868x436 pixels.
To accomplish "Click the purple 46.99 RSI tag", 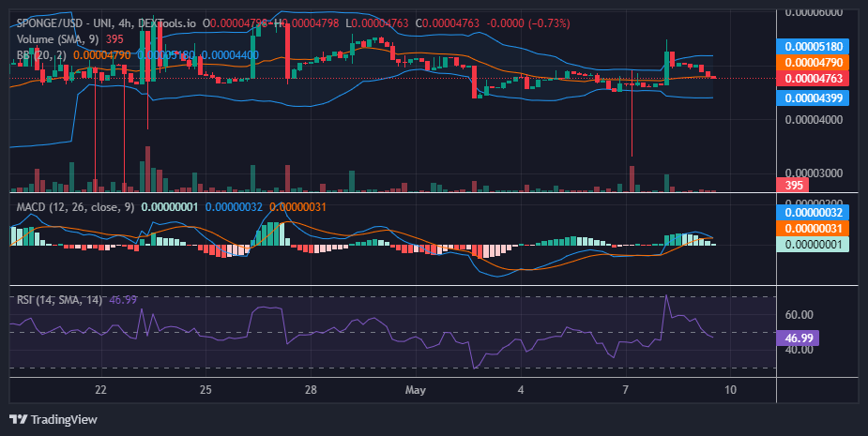I will (x=798, y=338).
